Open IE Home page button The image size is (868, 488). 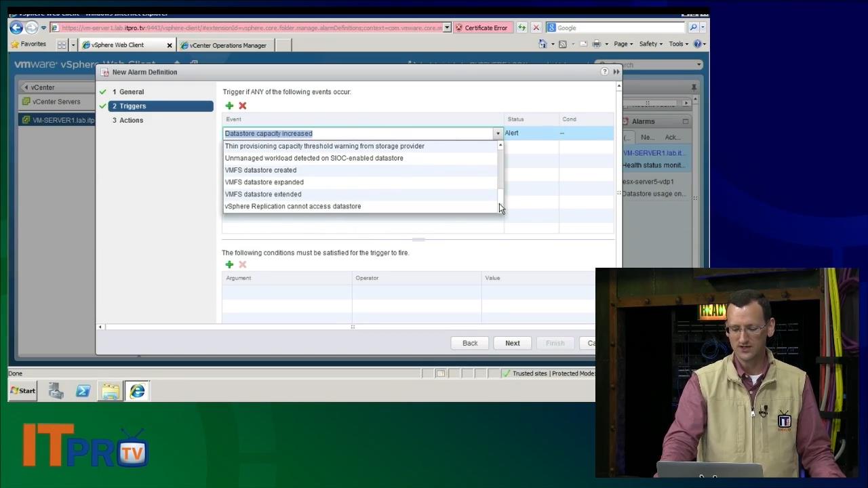[542, 44]
